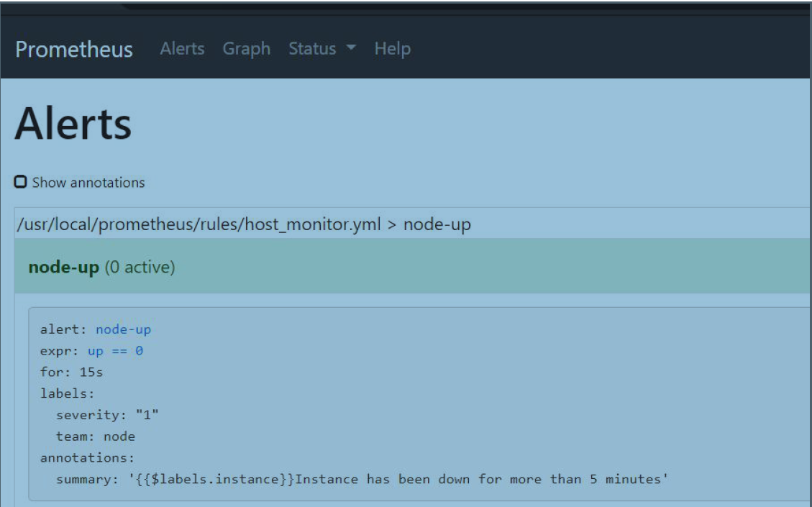
Task: Select the severity: "1" label line
Action: [x=107, y=415]
